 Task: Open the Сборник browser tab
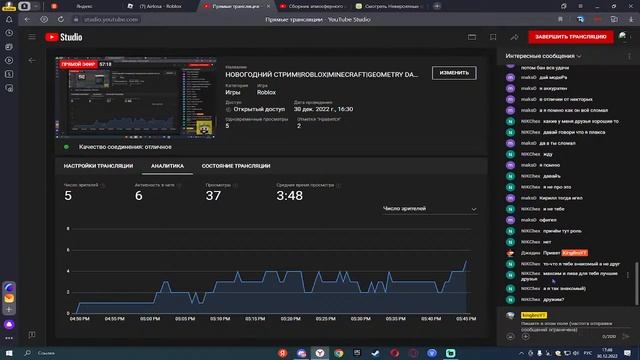tap(312, 6)
